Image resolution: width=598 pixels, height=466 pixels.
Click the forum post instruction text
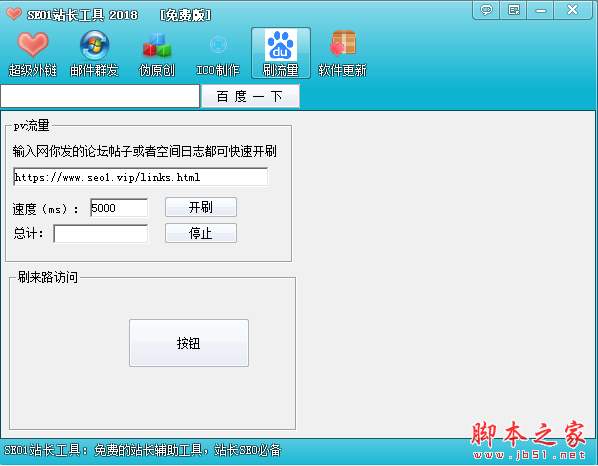145,151
